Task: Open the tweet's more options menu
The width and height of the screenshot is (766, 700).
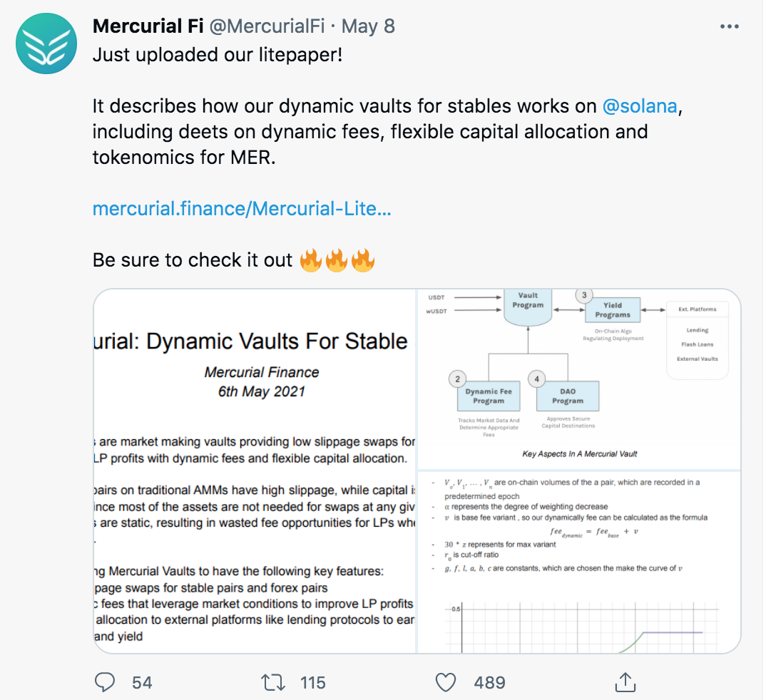Action: click(x=729, y=27)
